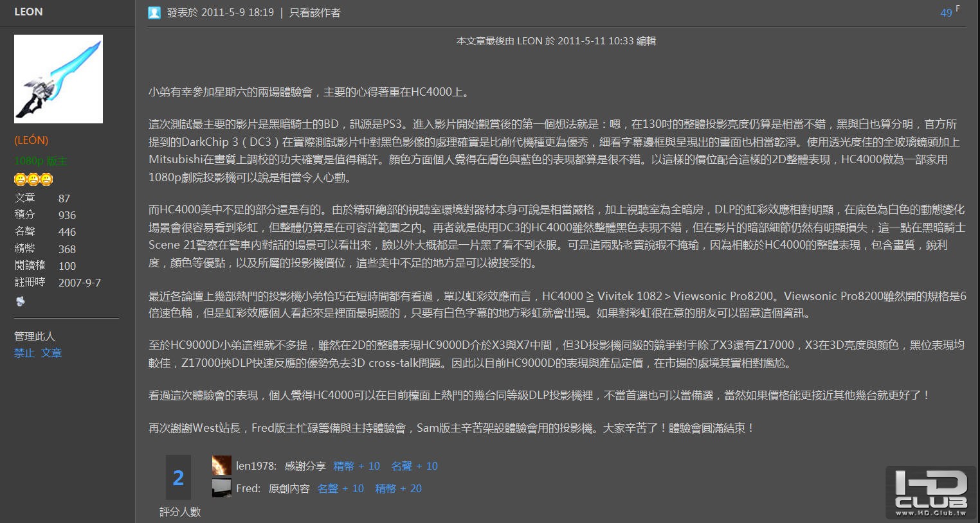980x523 pixels.
Task: Click len1978's 精幣 + 10 rating
Action: tap(357, 466)
